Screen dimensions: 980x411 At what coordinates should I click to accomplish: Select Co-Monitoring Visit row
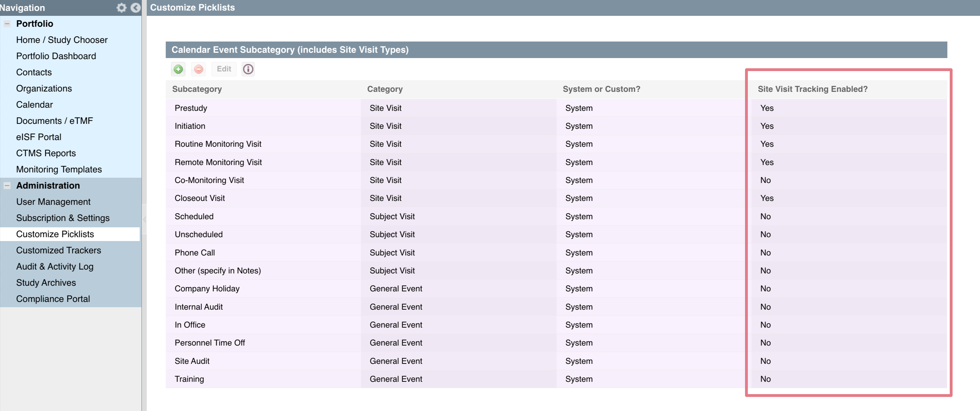pos(556,180)
